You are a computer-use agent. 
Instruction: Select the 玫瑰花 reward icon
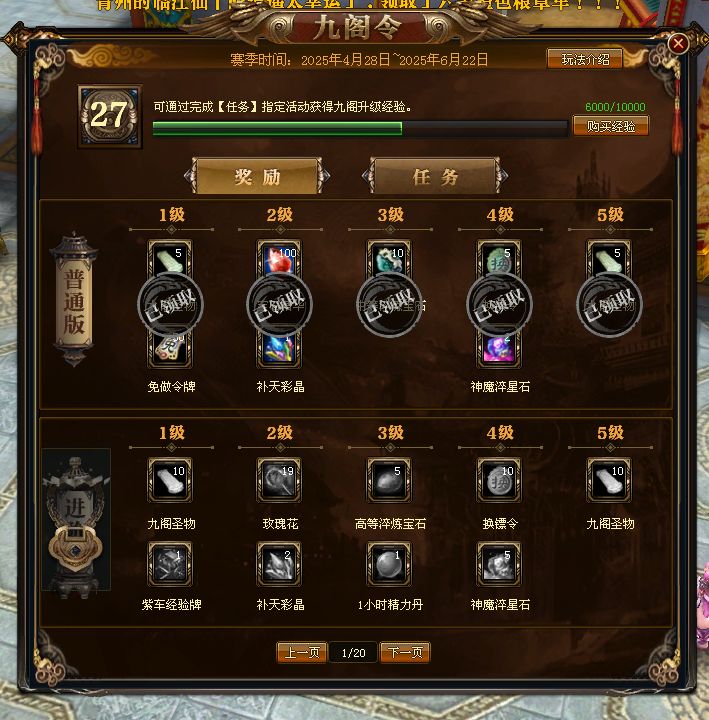click(279, 480)
